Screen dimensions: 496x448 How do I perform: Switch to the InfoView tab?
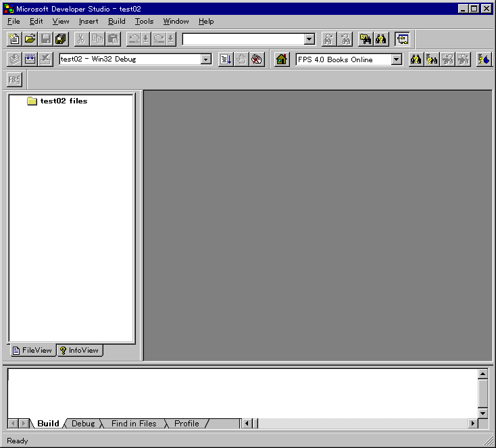(x=80, y=350)
